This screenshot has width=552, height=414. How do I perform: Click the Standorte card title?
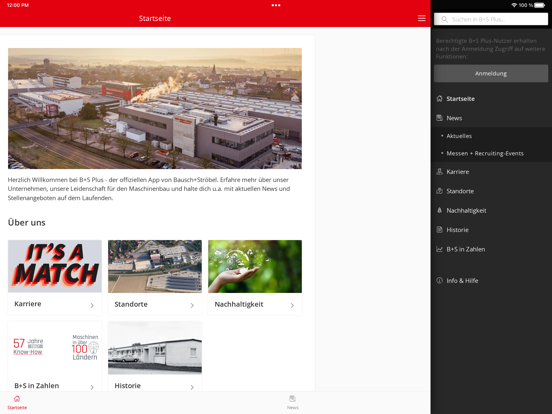[x=131, y=304]
